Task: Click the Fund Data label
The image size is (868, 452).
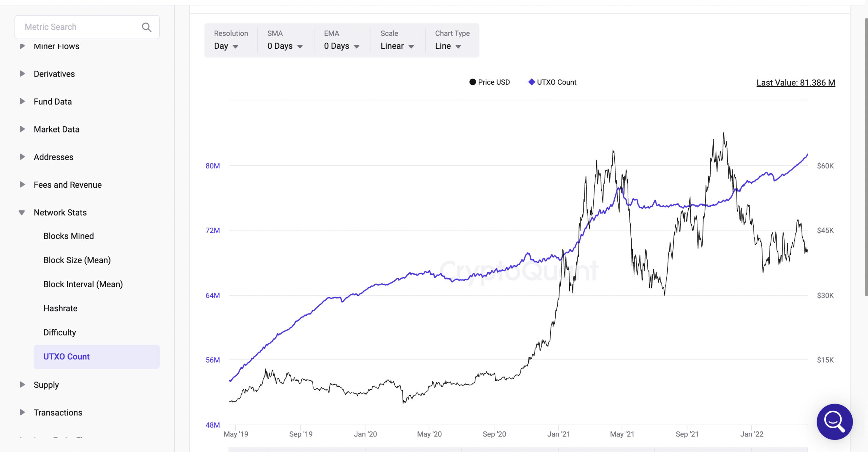Action: [53, 102]
